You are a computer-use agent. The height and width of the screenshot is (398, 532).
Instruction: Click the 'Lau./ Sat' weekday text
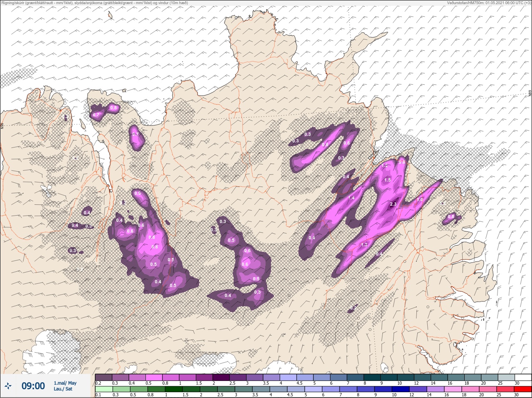pyautogui.click(x=63, y=389)
